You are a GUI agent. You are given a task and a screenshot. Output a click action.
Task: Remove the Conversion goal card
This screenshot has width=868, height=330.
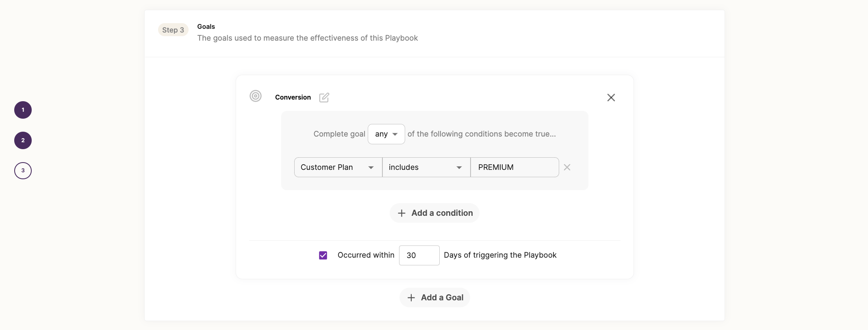[x=611, y=98]
